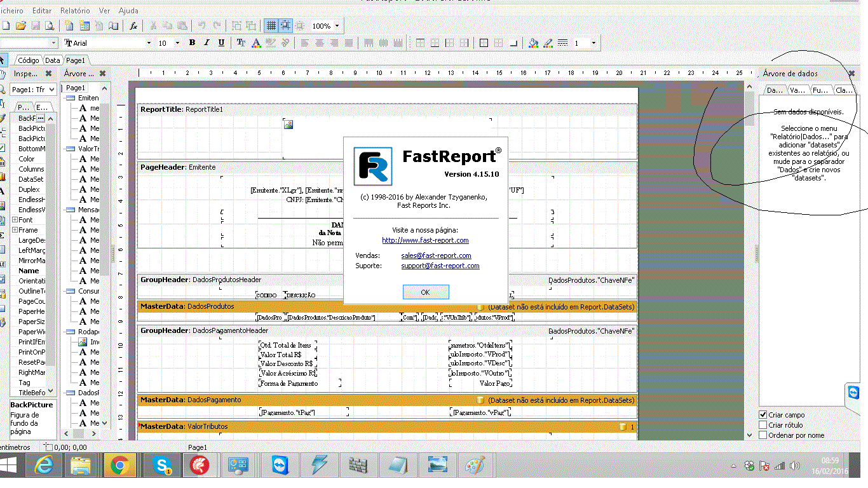Toggle the Ordenar por nome checkbox
The height and width of the screenshot is (488, 868).
(x=763, y=435)
